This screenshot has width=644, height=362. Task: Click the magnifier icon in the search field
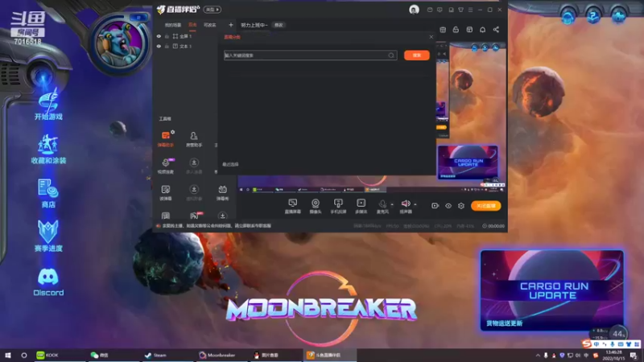391,56
